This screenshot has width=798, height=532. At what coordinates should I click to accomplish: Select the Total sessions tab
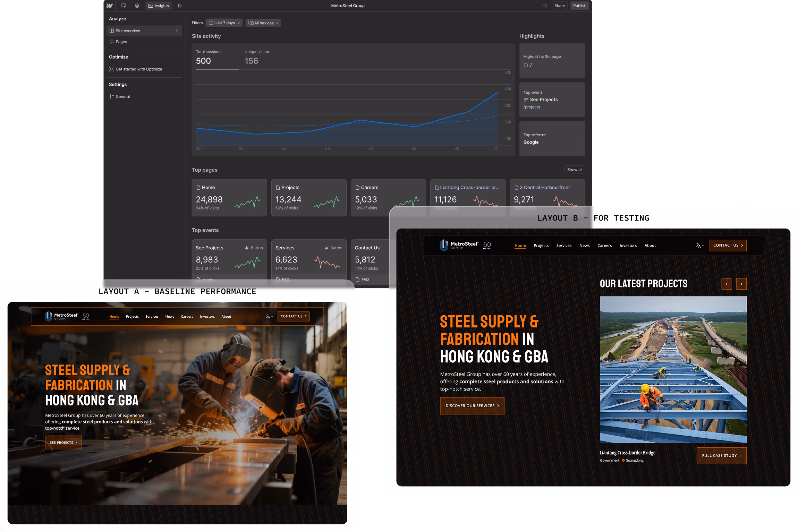(217, 58)
